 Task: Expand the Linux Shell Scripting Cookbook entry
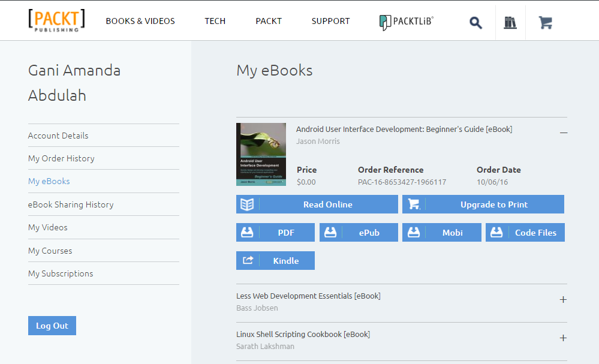tap(563, 338)
